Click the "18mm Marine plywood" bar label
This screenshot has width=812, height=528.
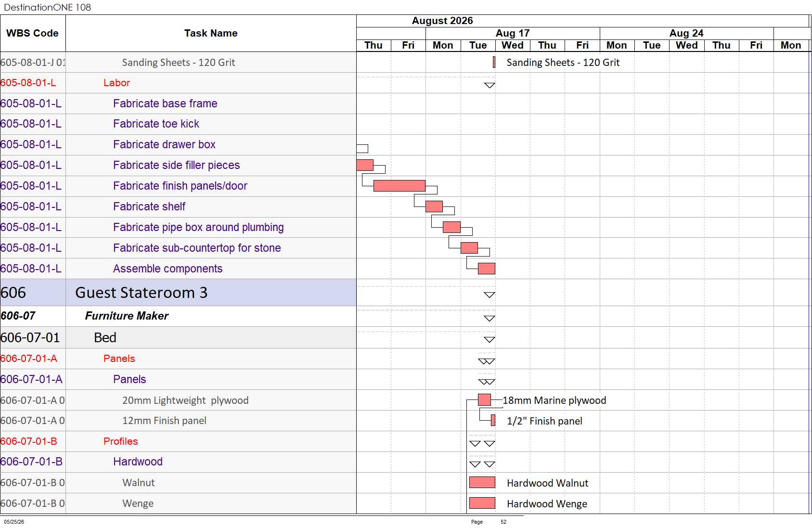click(554, 400)
